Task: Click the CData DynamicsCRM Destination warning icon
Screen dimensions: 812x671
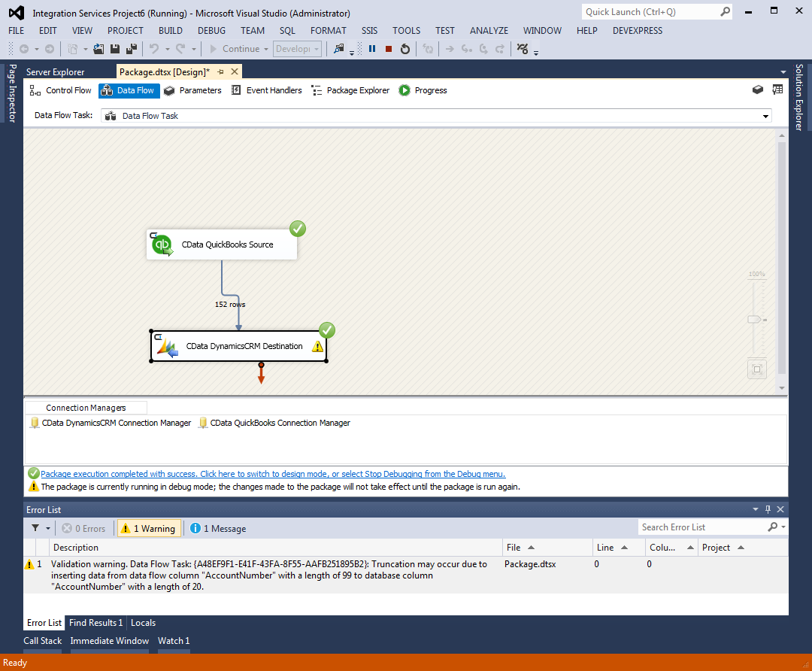Action: 317,346
